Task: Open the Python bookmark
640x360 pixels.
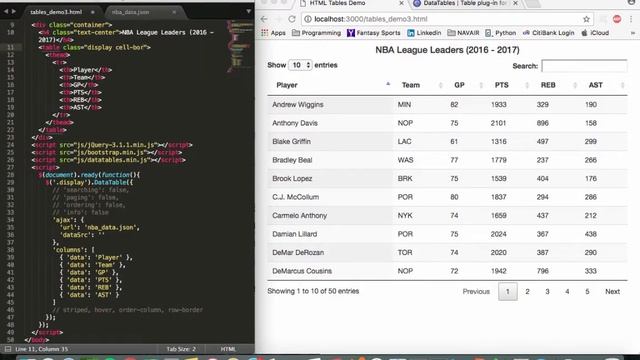Action: (x=500, y=33)
